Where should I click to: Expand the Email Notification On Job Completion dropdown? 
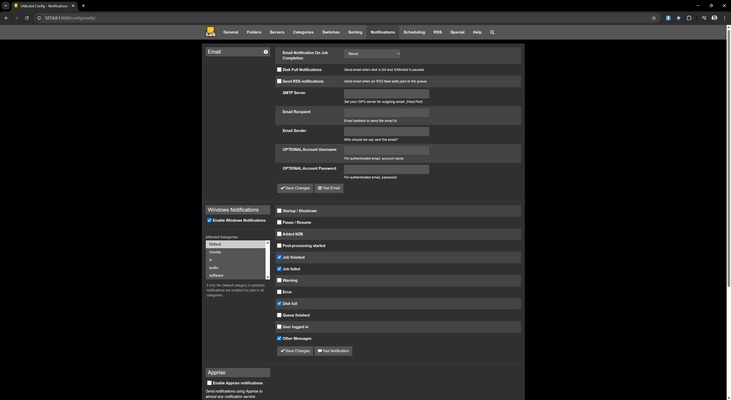click(372, 54)
